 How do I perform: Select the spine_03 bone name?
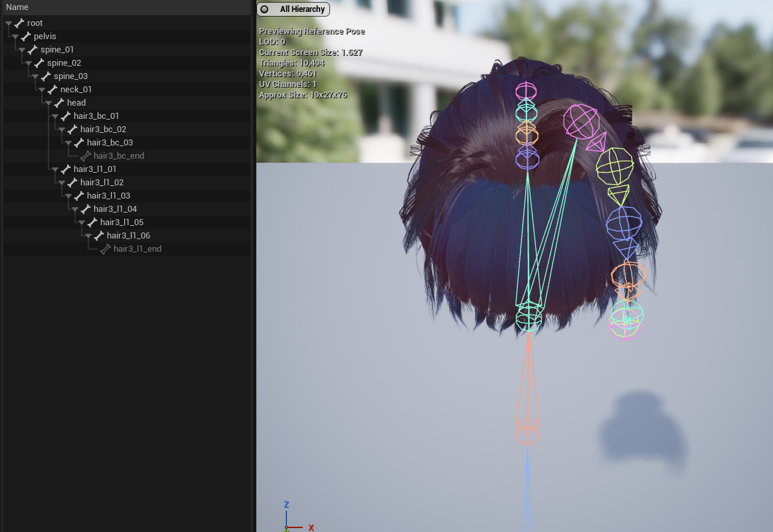[x=70, y=76]
